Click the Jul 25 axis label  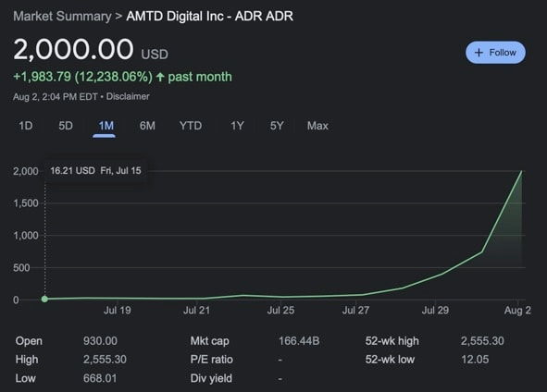[x=280, y=310]
